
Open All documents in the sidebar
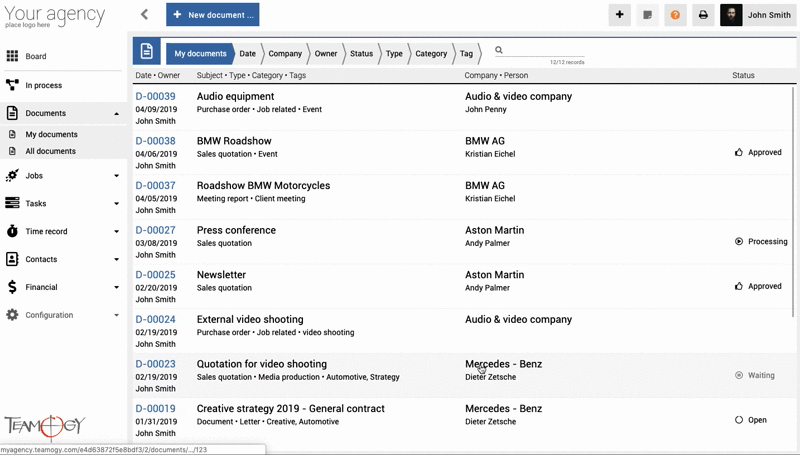click(51, 151)
